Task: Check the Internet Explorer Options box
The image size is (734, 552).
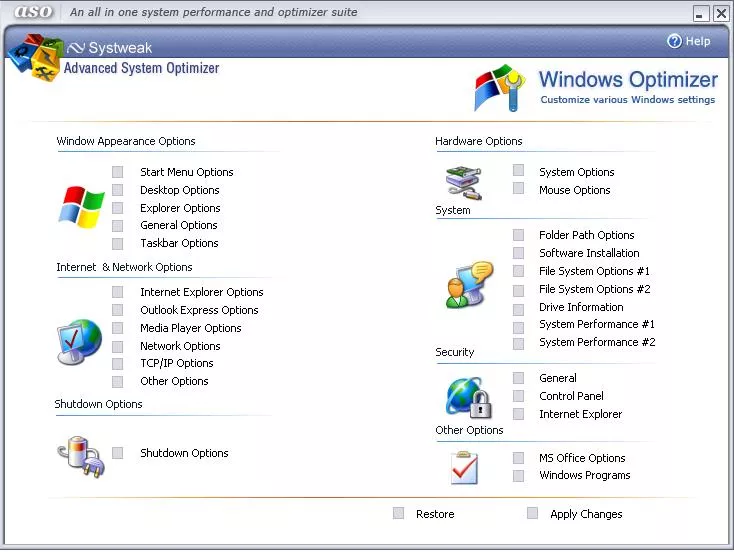Action: (x=117, y=292)
